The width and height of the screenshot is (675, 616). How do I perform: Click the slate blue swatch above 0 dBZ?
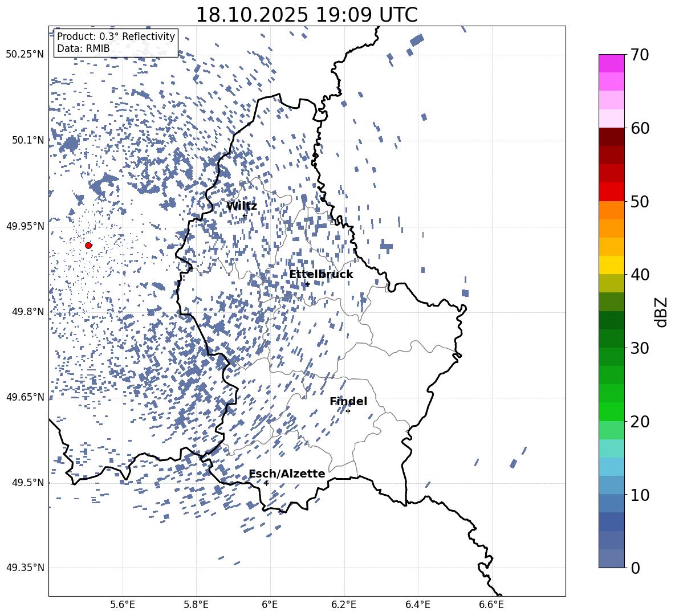point(612,558)
